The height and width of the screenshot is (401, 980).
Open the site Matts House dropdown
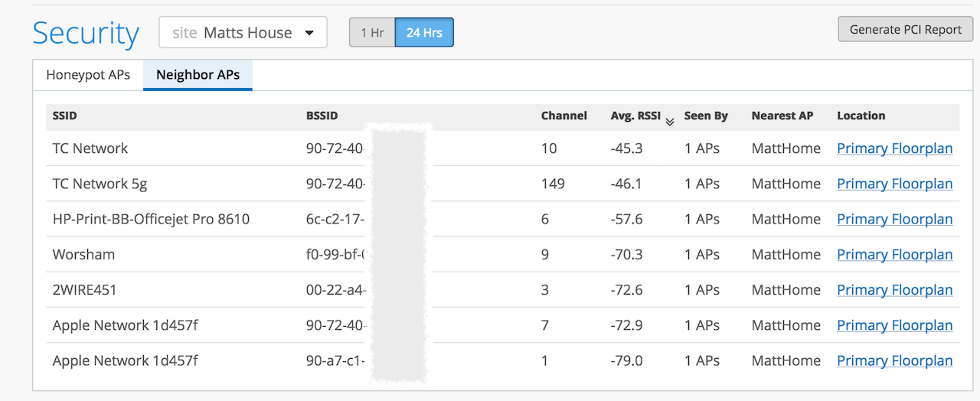(243, 33)
